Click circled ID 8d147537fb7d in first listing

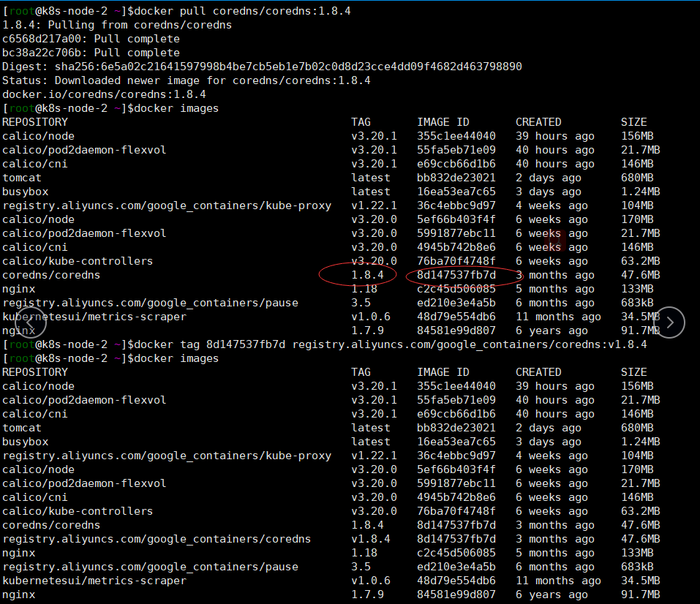tap(456, 274)
